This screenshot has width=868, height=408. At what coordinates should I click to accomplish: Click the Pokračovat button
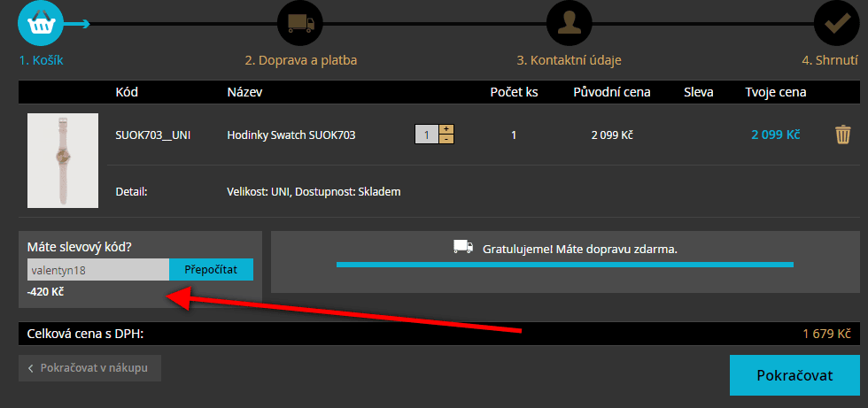[x=794, y=375]
